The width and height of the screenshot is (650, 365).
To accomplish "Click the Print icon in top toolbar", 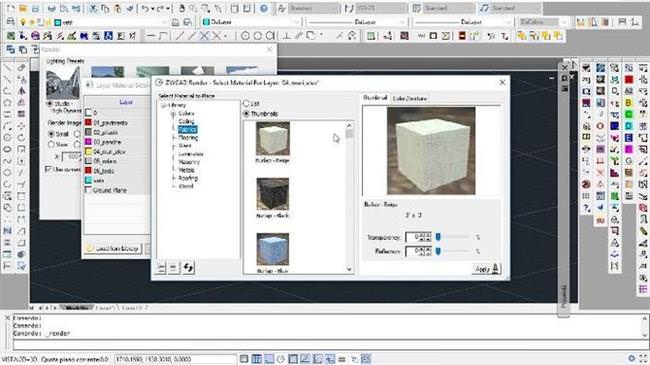I will (x=51, y=8).
